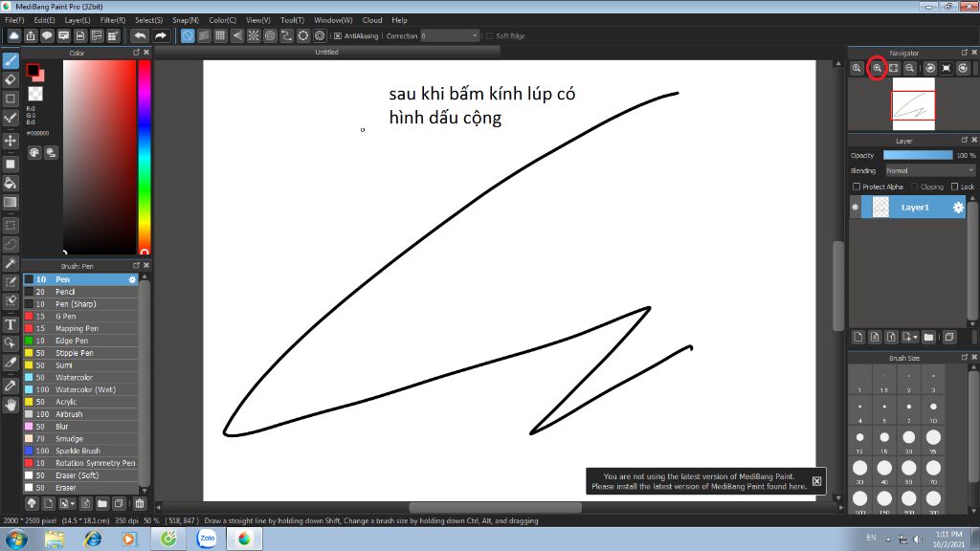Adjust the layer Opacity slider
Screen dimensions: 980x551
(918, 155)
